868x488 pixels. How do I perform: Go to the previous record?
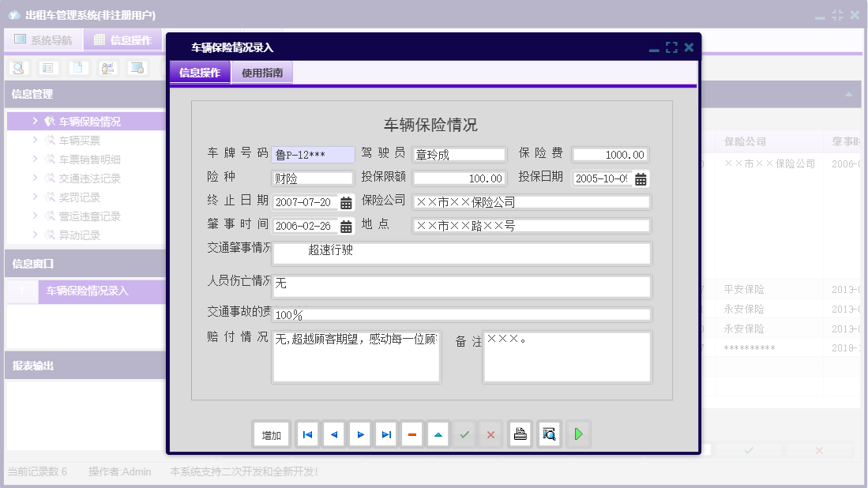tap(333, 434)
